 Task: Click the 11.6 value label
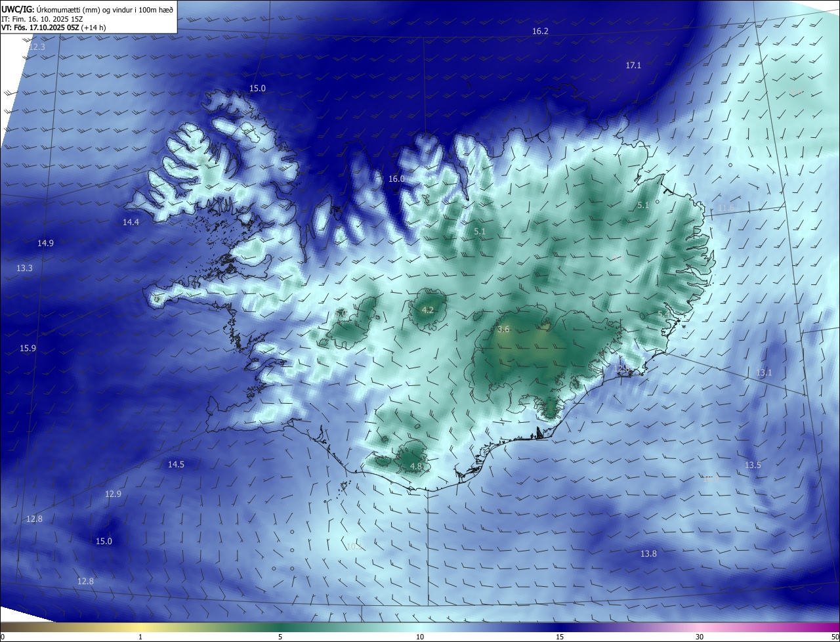click(x=726, y=208)
